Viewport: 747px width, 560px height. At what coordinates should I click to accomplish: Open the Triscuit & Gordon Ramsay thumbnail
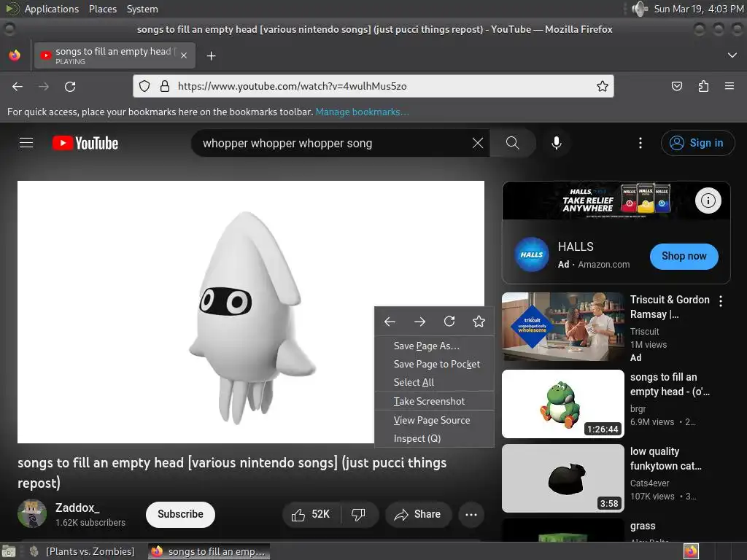coord(562,327)
